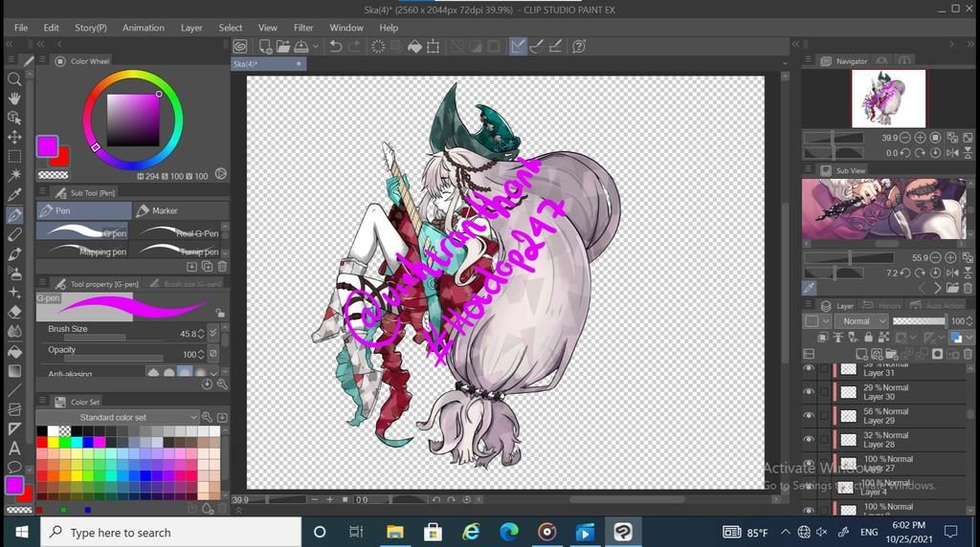The width and height of the screenshot is (980, 547).
Task: Click the Navigator canvas thumbnail
Action: click(888, 98)
